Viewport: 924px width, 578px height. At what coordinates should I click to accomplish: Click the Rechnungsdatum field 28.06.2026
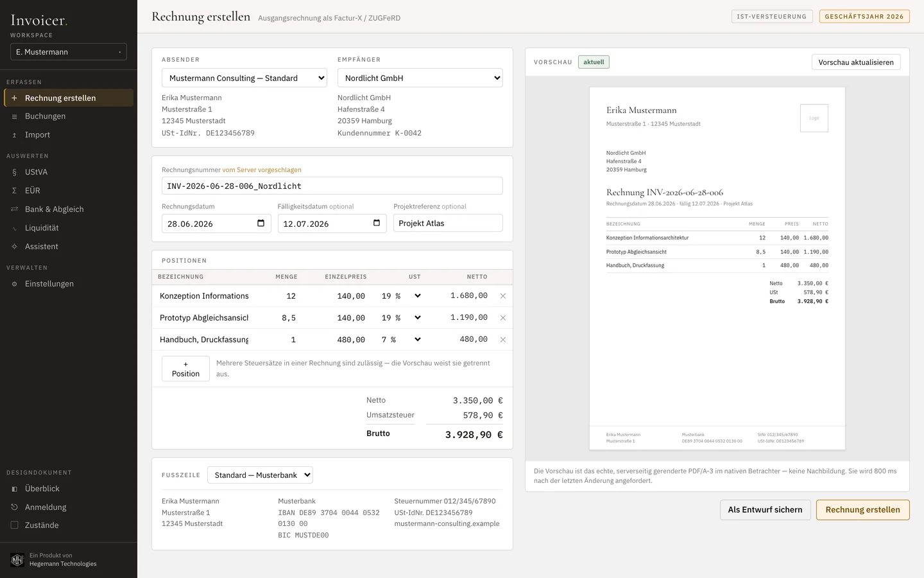pyautogui.click(x=216, y=223)
